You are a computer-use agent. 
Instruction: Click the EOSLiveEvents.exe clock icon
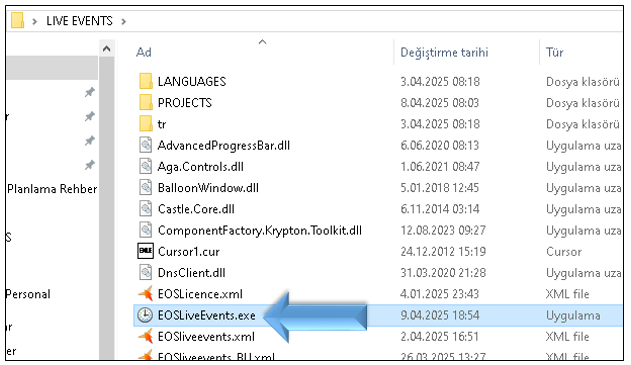[x=145, y=315]
